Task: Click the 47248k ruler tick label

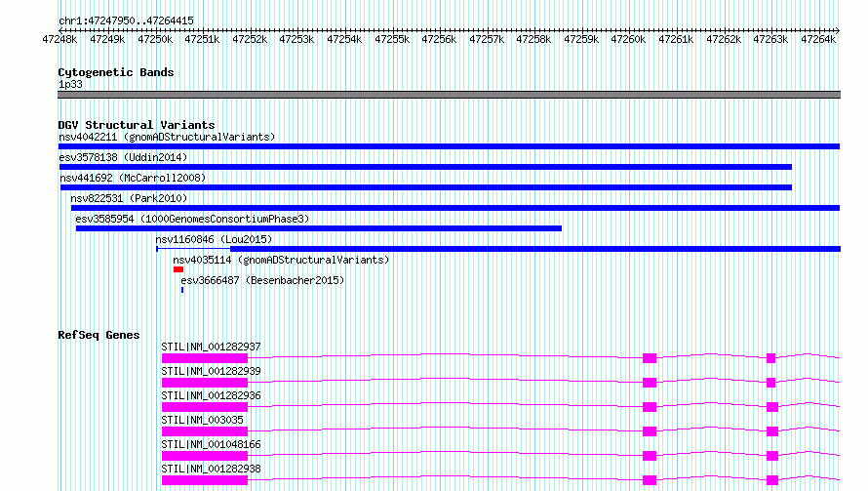Action: click(x=59, y=39)
